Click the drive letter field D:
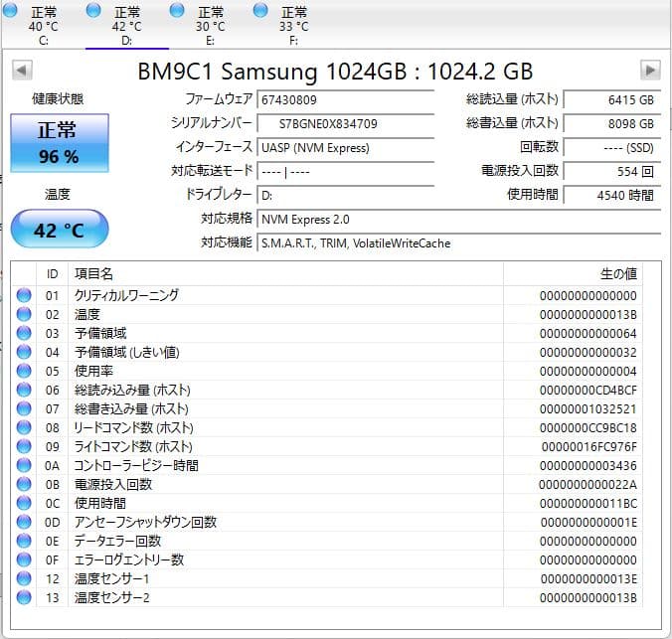 tap(345, 196)
